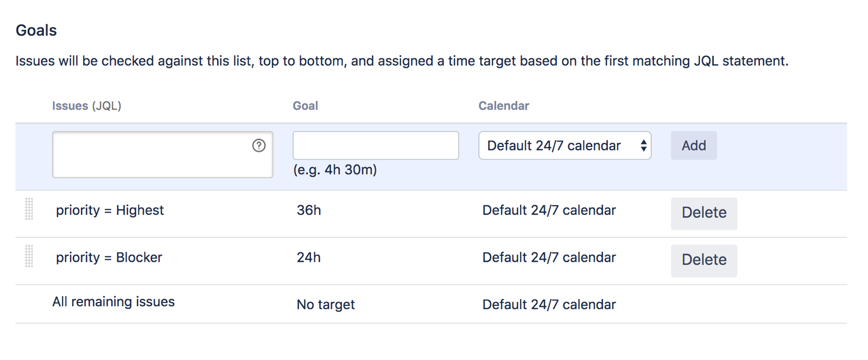This screenshot has height=360, width=868.
Task: Grab the drag handle for priority = Highest
Action: tap(29, 209)
